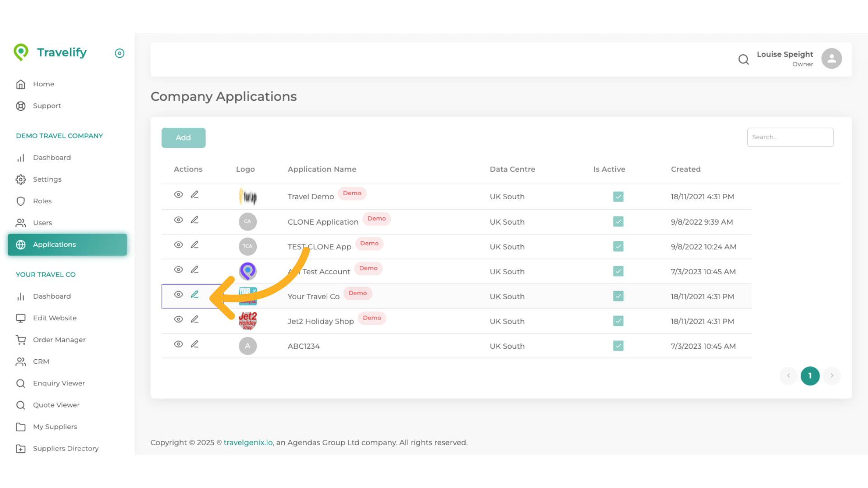Click the Edit Website monitor icon
This screenshot has width=868, height=488.
(x=21, y=318)
